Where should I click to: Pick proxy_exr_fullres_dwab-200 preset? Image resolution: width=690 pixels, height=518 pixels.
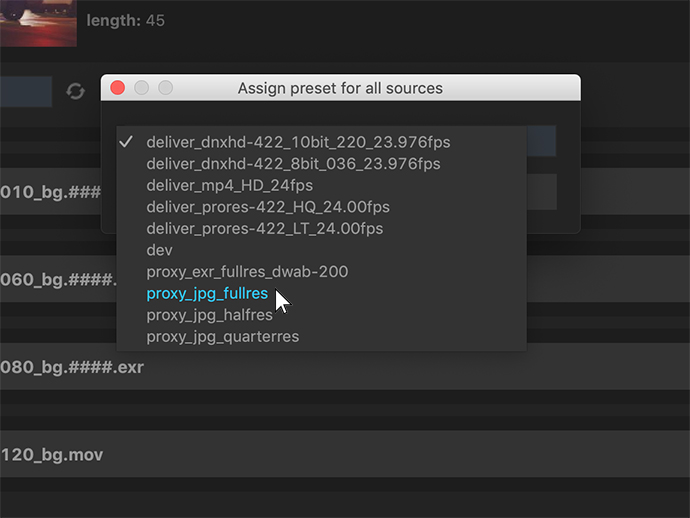(247, 271)
